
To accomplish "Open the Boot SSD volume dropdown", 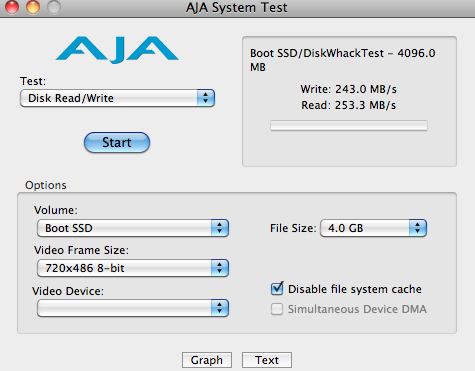I will coord(133,228).
